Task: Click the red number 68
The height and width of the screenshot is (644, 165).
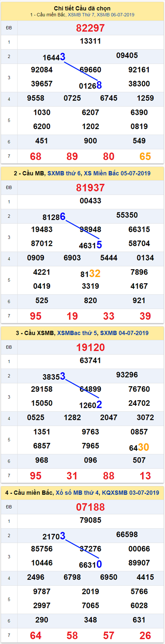Action: coord(36,157)
